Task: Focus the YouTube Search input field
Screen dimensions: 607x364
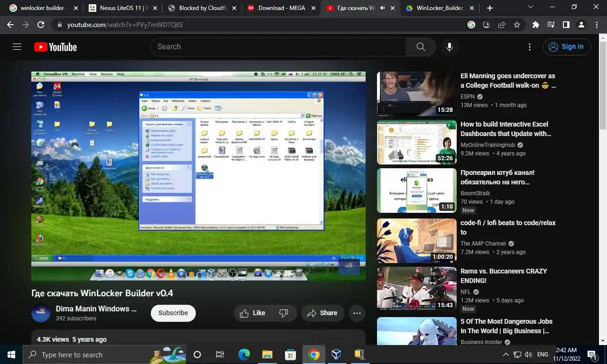Action: click(x=278, y=47)
